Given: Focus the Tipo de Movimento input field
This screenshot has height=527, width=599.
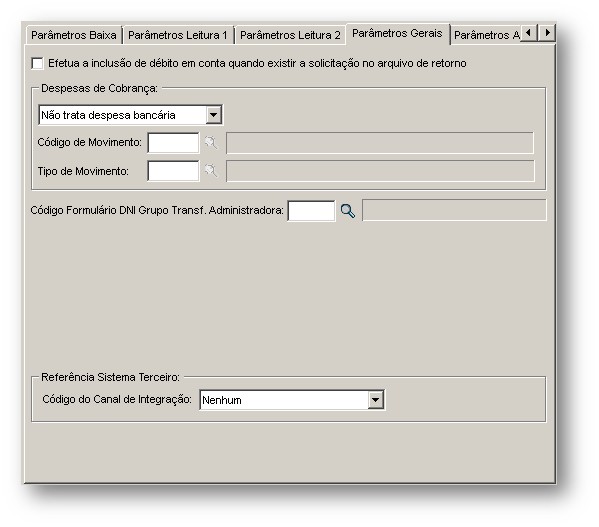Looking at the screenshot, I should pyautogui.click(x=173, y=171).
